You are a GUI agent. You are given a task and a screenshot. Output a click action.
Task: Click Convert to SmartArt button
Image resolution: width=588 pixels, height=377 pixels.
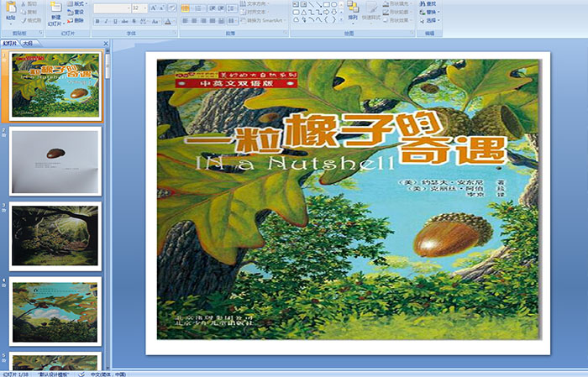[x=263, y=21]
